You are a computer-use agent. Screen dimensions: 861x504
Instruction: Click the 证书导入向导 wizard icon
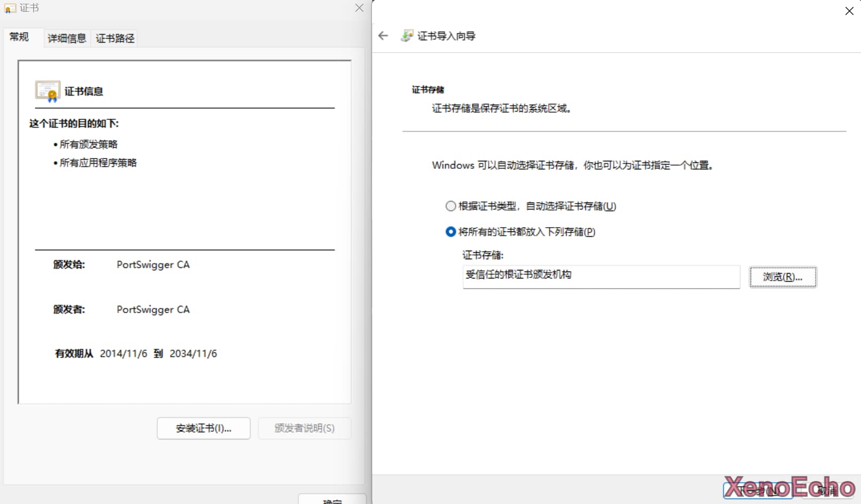[407, 36]
